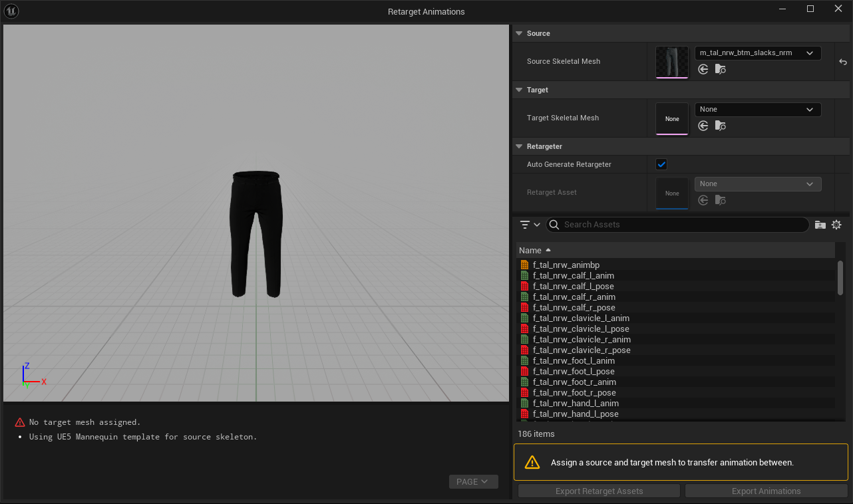Select f_tal_nrw_calf_l_pose in the list
This screenshot has width=853, height=504.
pos(675,287)
